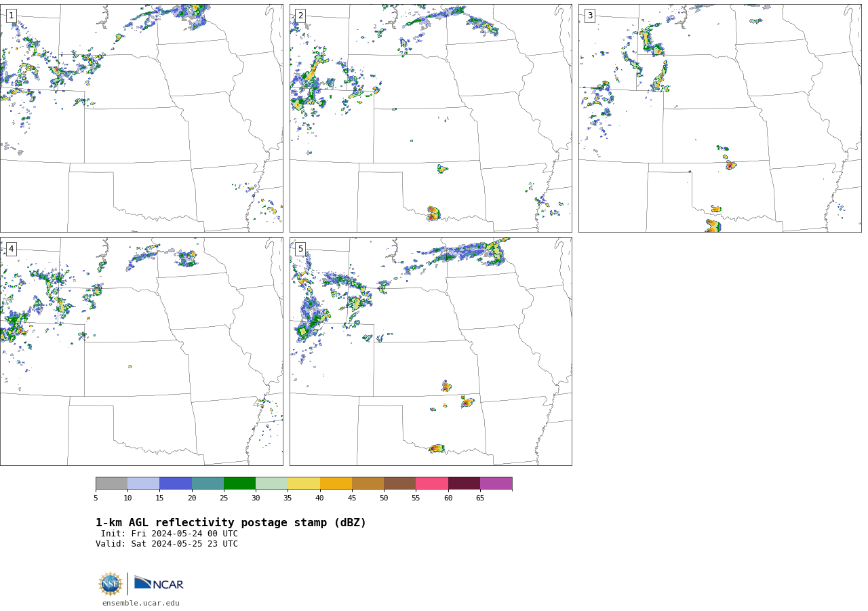This screenshot has width=868, height=611.
Task: Select the gray 5-10 dBZ swatch
Action: coord(111,483)
